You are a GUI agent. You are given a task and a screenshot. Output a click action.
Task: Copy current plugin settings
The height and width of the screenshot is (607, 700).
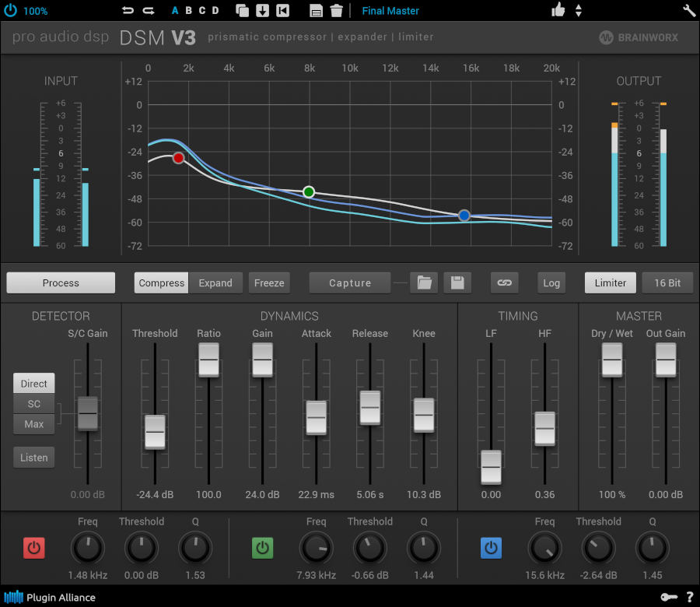(242, 10)
